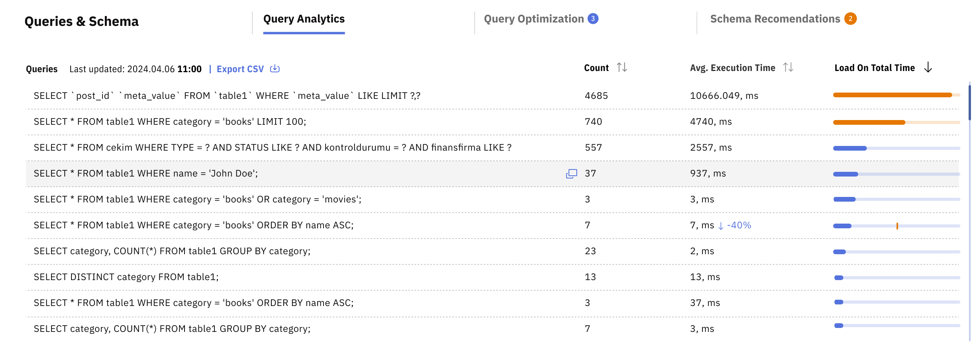Click the 2557, ms execution time

coord(711,148)
